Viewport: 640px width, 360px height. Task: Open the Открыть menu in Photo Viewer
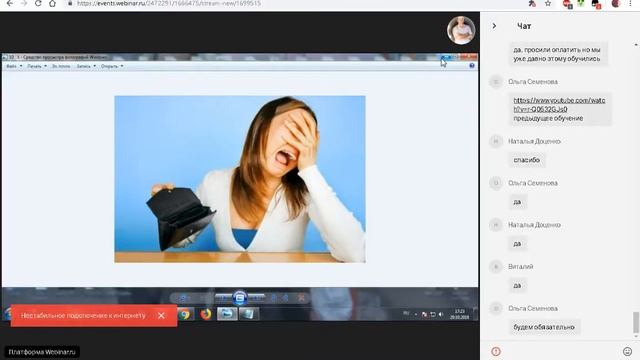point(112,66)
